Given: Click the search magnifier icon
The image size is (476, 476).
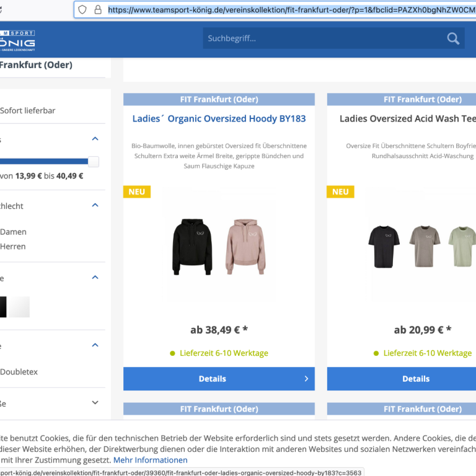Looking at the screenshot, I should (453, 38).
